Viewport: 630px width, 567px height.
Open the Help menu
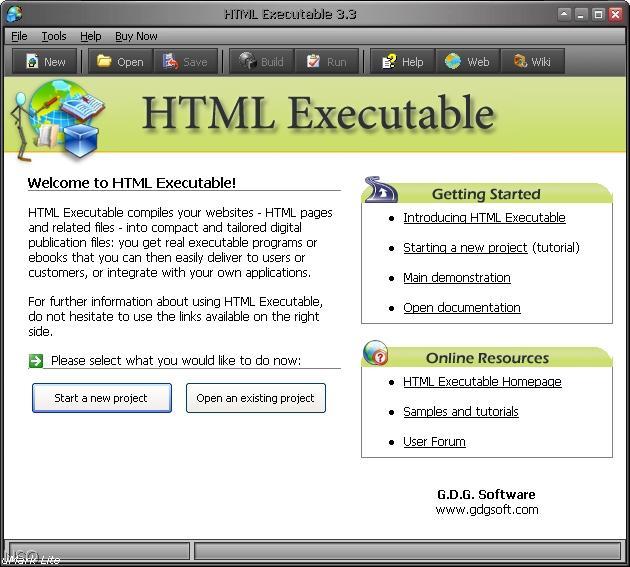(x=90, y=37)
